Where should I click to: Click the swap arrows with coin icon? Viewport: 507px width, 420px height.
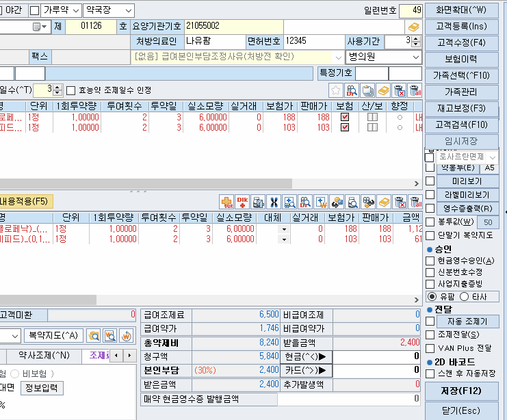pos(337,202)
